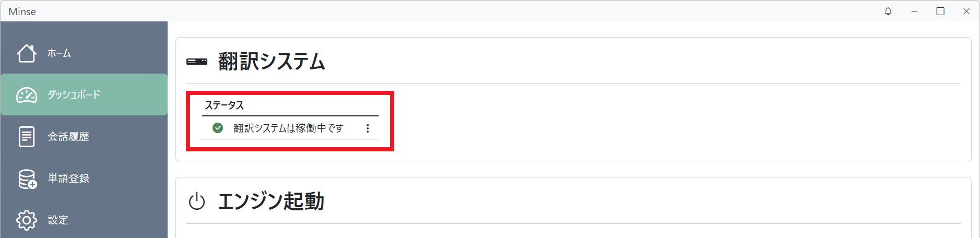
Task: Click the engine start power icon
Action: click(x=197, y=201)
